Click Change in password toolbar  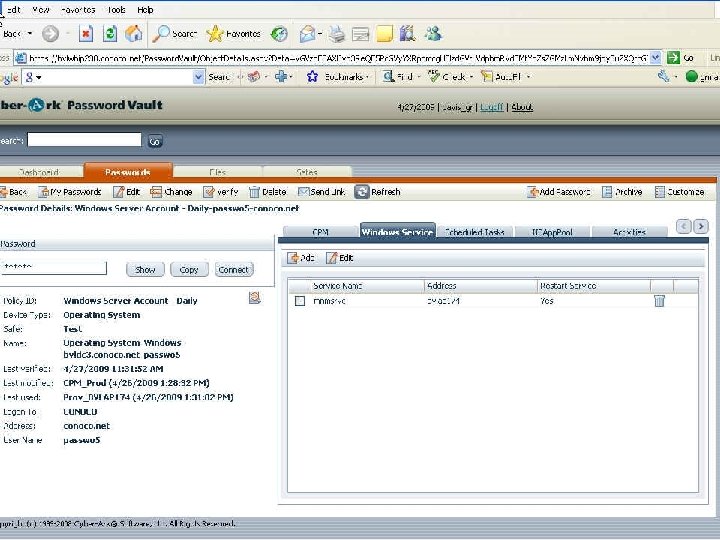click(171, 191)
